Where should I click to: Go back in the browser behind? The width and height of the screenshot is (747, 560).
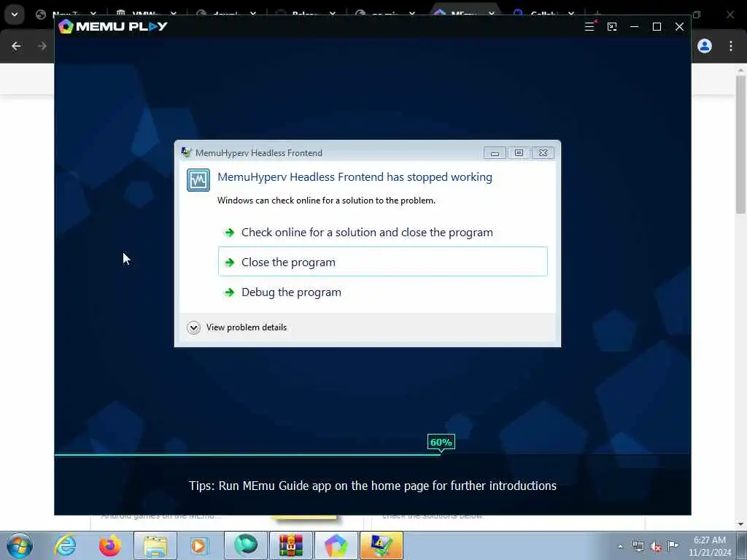tap(16, 46)
